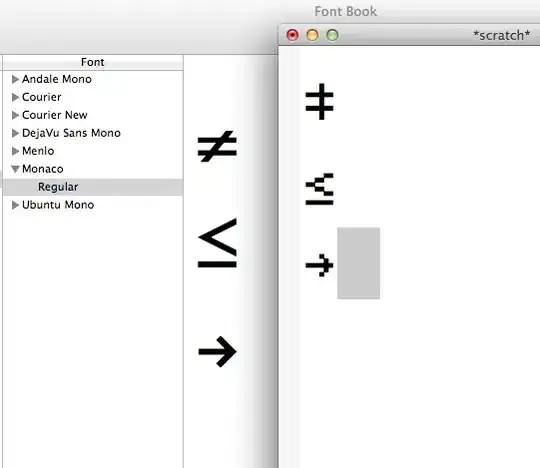
Task: Select the DejaVu Sans Mono font row
Action: click(93, 133)
